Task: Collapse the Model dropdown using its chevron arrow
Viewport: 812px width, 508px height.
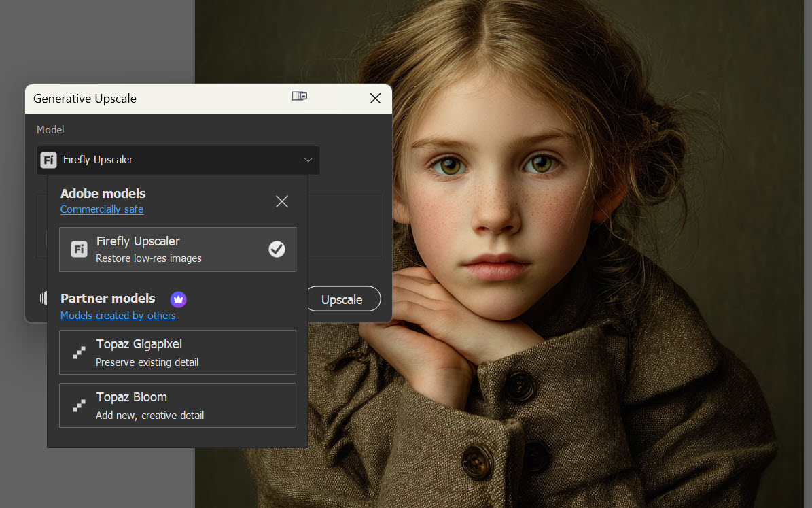Action: click(308, 160)
